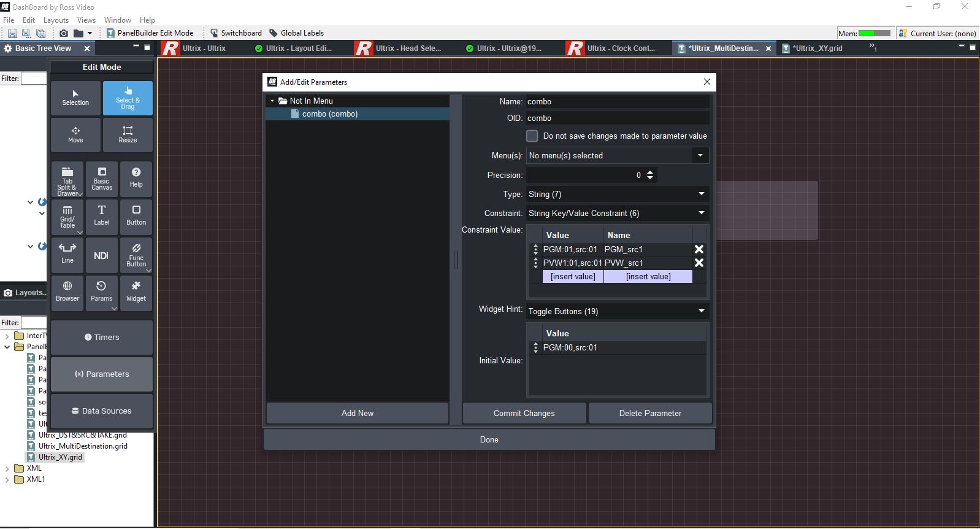980x529 pixels.
Task: Expand the XML1 folder
Action: point(7,479)
